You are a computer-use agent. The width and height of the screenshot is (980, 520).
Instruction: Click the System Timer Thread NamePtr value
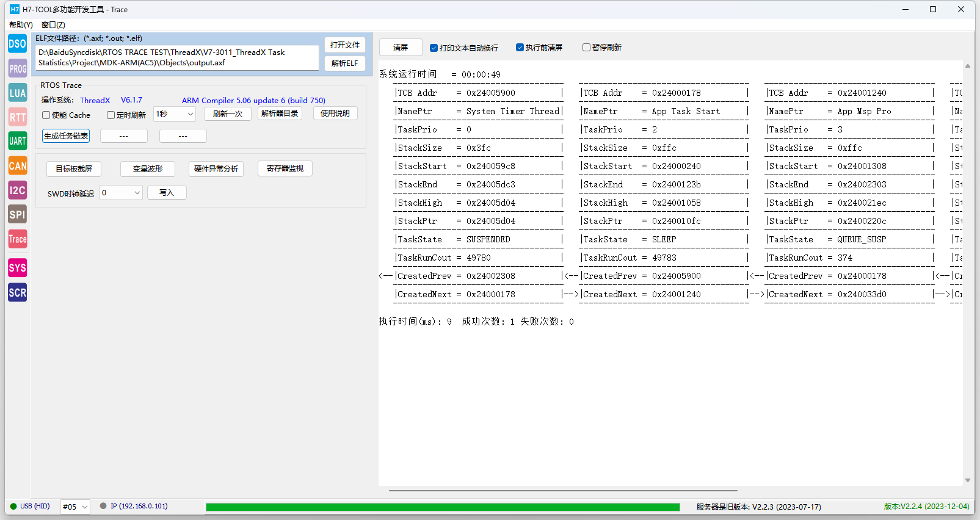pos(513,111)
